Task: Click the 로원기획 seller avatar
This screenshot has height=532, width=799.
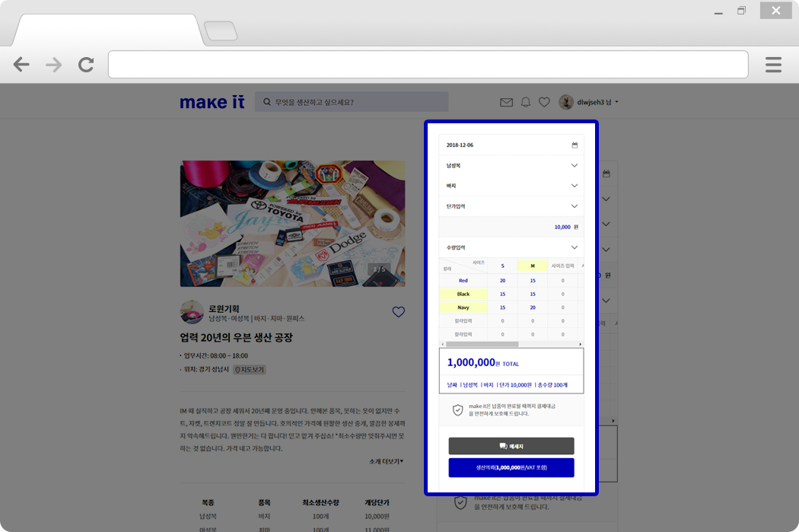Action: (x=192, y=312)
